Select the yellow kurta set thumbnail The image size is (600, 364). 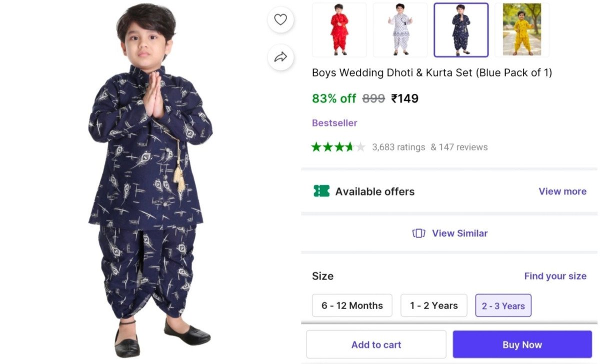pyautogui.click(x=521, y=30)
